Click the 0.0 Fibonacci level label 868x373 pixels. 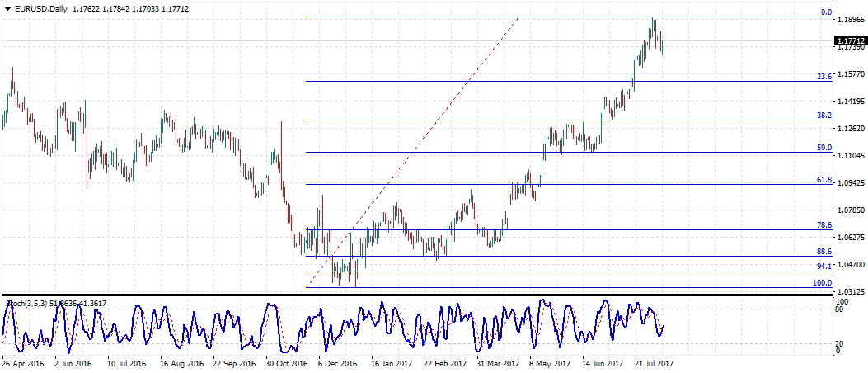click(824, 12)
